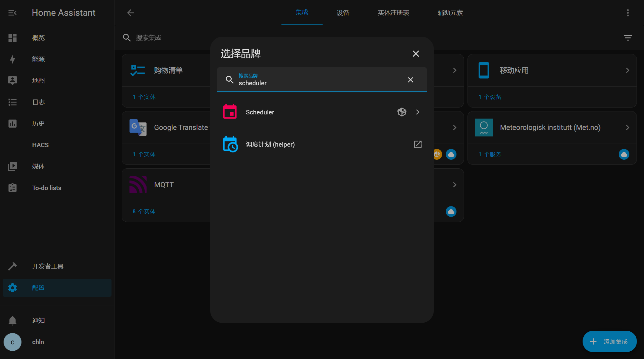Open the 地图 map icon
This screenshot has width=644, height=359.
[x=12, y=81]
